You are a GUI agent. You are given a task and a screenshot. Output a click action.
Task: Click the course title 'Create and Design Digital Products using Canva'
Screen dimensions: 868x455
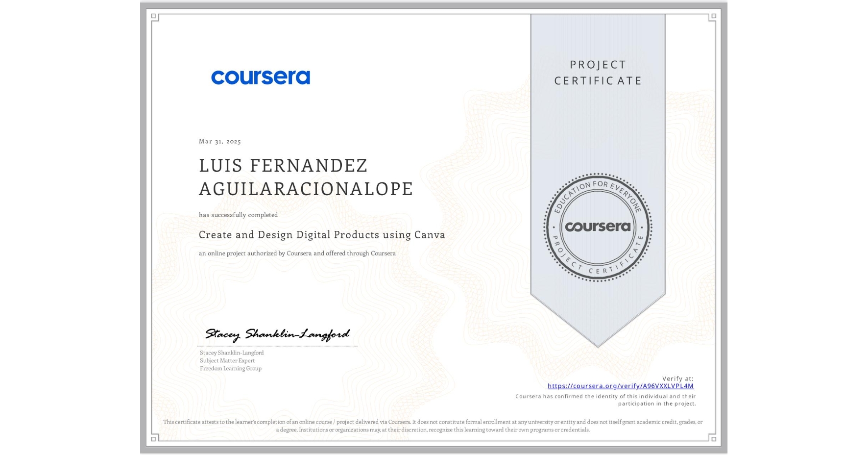click(322, 235)
